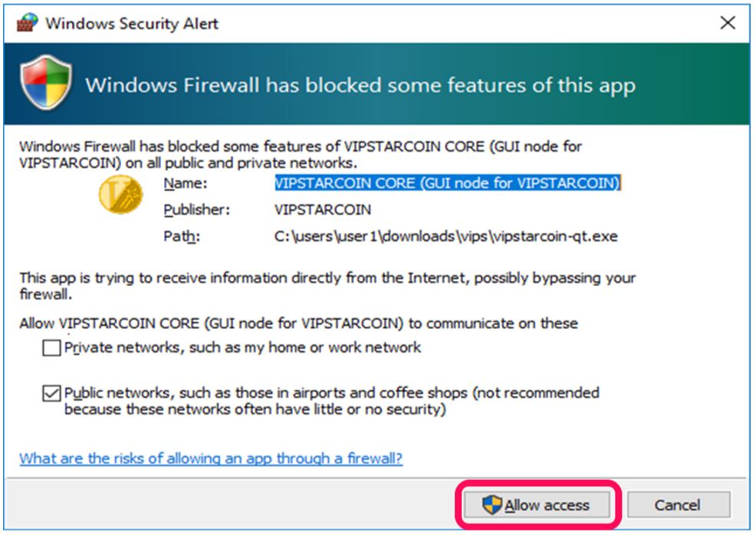Click the VIPSTARCOIN gold coin icon
Viewport: 756px width, 535px height.
coord(120,193)
